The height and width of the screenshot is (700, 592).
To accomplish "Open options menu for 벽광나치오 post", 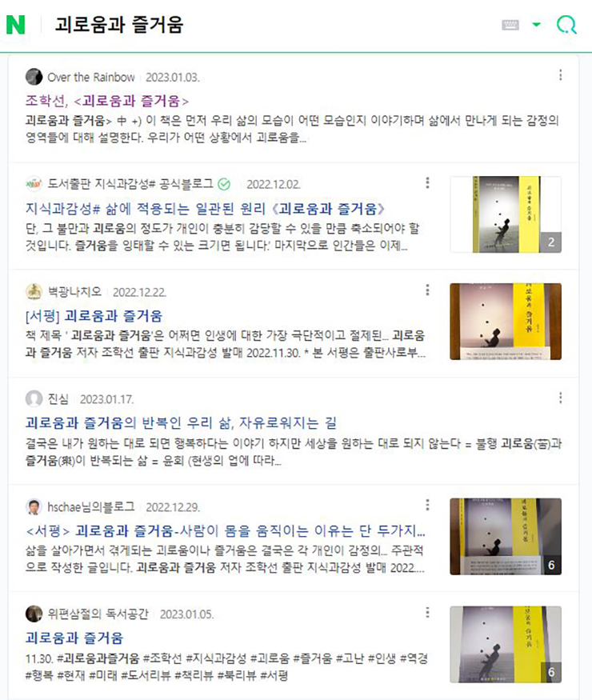I will coord(427,290).
